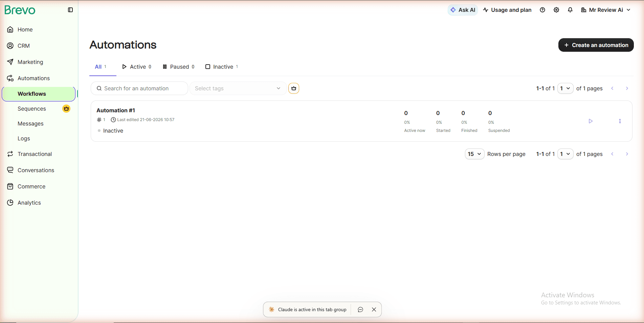Open the Select tags dropdown
The image size is (644, 323).
point(238,88)
